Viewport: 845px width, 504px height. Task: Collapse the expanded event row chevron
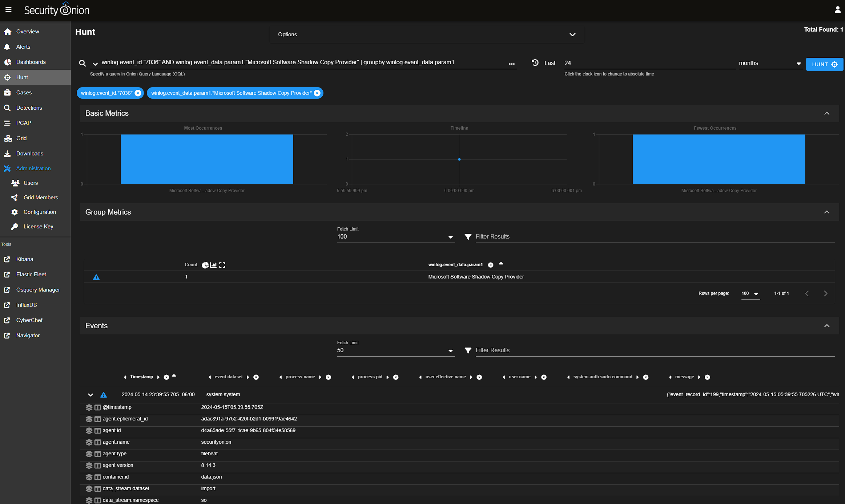[90, 395]
